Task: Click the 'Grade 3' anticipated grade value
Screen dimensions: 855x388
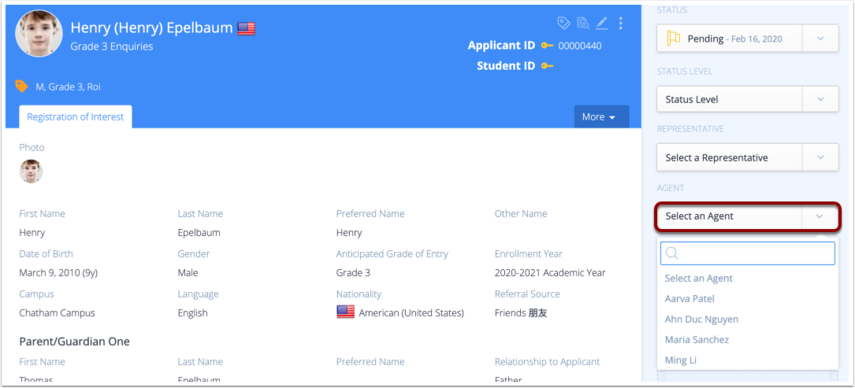Action: [353, 272]
